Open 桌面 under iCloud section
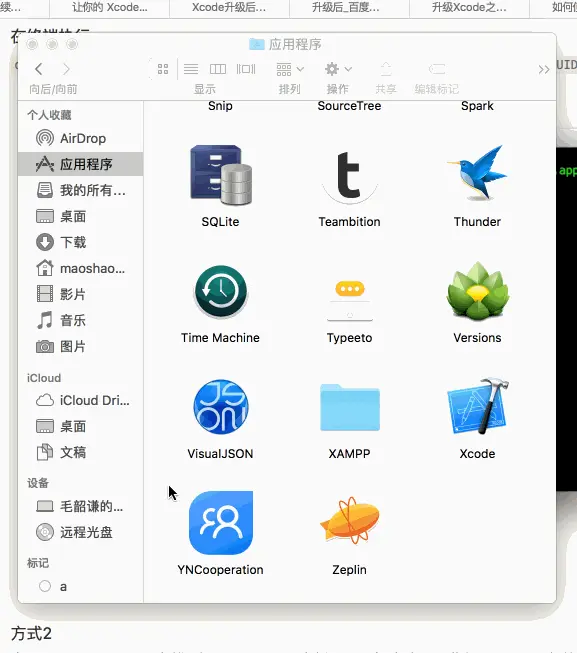Screen dimensions: 577x653 tap(80, 426)
